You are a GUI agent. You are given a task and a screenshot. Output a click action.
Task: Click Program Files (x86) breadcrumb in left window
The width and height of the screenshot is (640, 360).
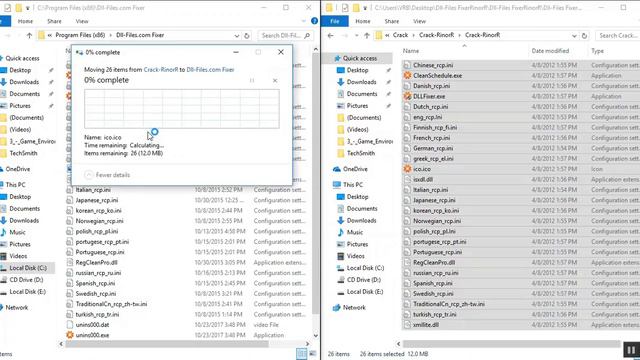pos(80,35)
